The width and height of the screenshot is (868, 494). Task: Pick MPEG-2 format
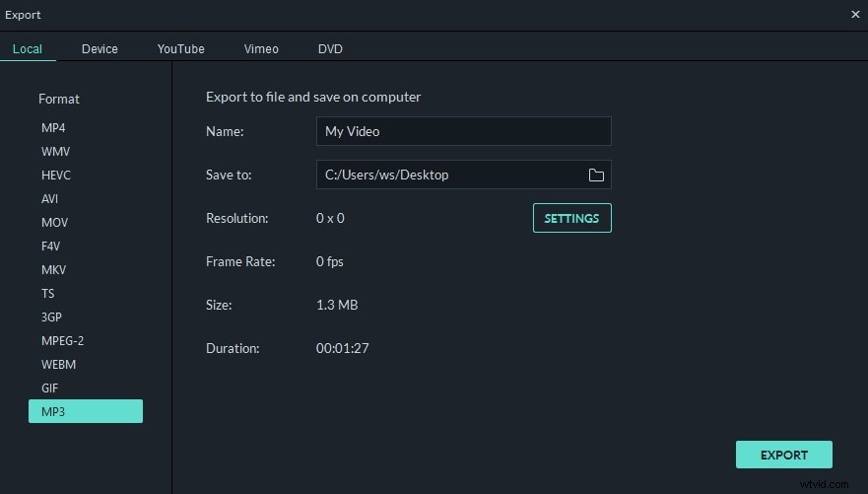point(62,340)
